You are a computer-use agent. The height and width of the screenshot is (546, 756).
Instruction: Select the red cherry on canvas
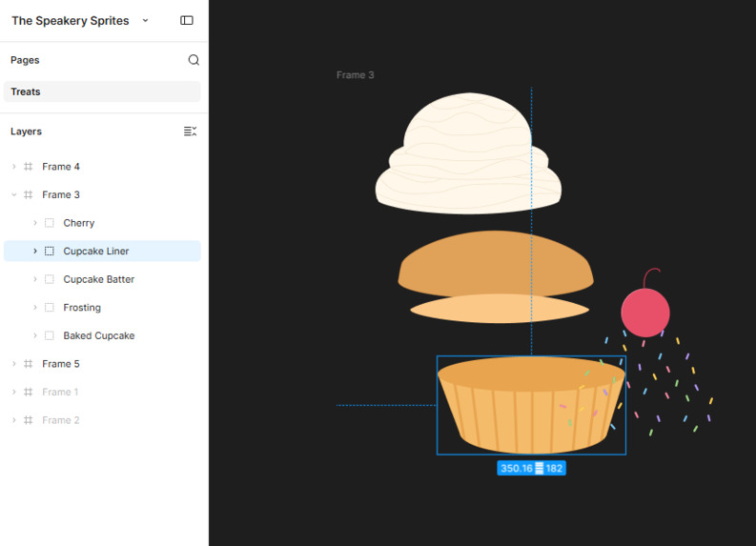point(645,313)
